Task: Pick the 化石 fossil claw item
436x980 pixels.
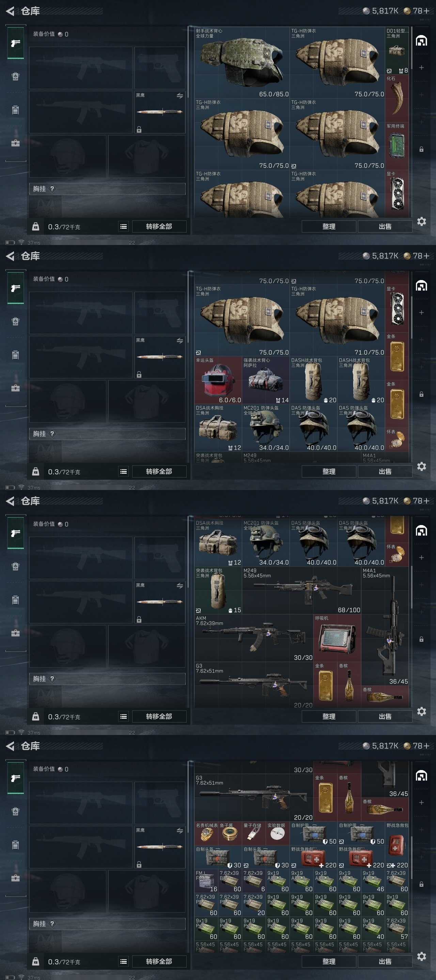Action: coord(397,99)
